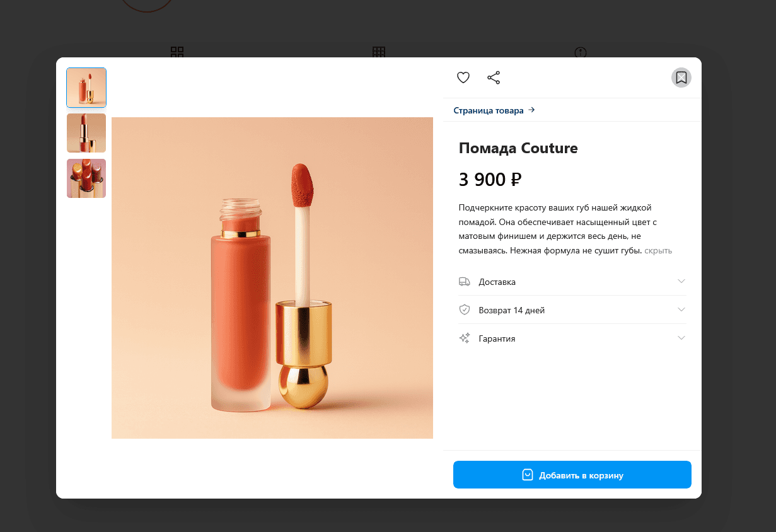The height and width of the screenshot is (532, 776).
Task: Click the delivery truck icon beside Доставка
Action: pos(465,281)
